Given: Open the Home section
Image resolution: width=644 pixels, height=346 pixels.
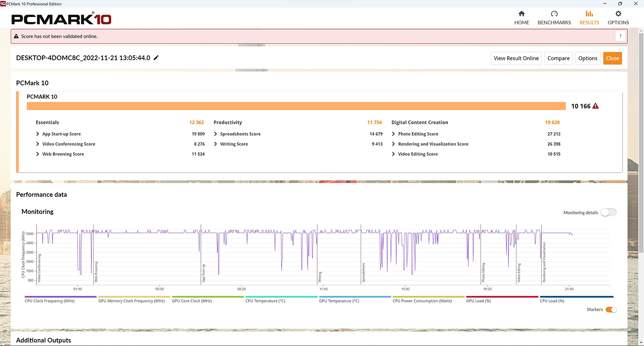Looking at the screenshot, I should pyautogui.click(x=522, y=18).
